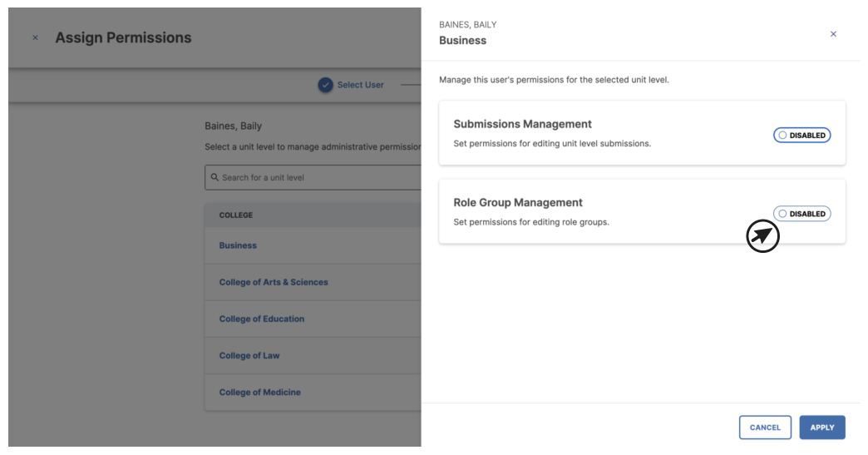This screenshot has width=868, height=455.
Task: Select College of Arts & Sciences
Action: coord(274,282)
